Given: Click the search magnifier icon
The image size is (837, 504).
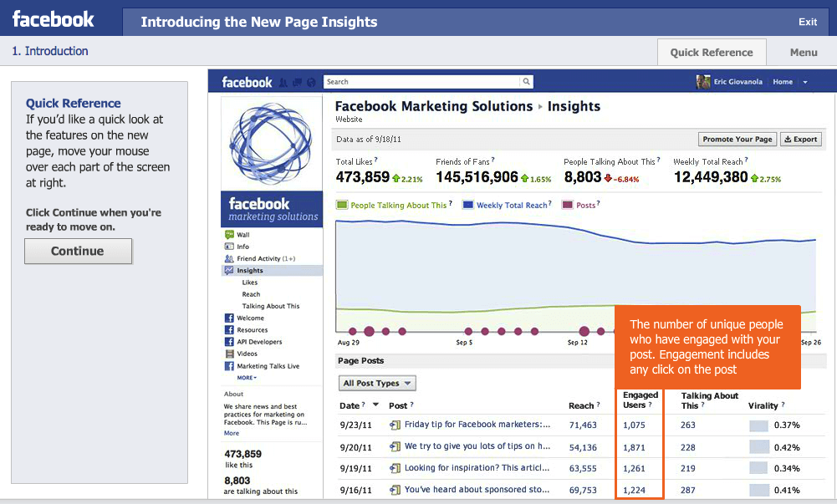Looking at the screenshot, I should pos(526,82).
